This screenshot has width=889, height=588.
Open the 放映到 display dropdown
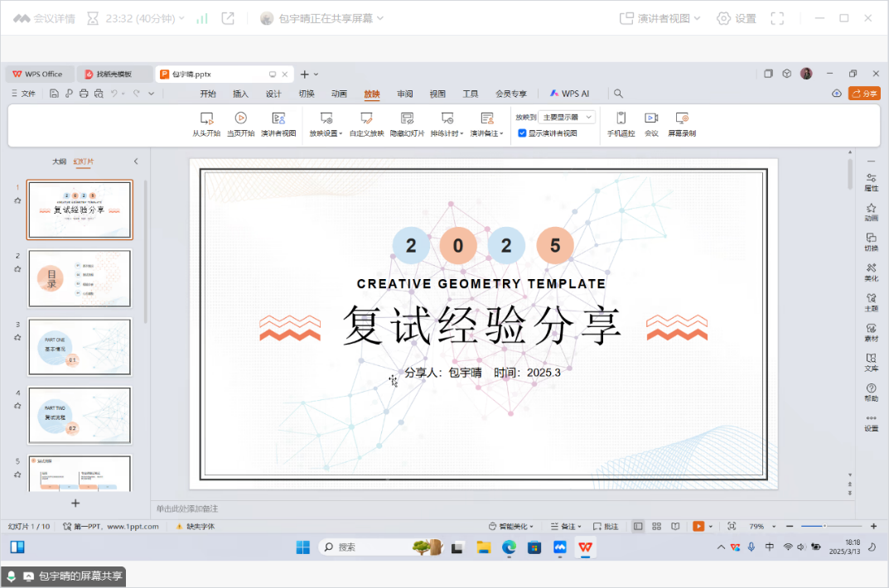click(x=568, y=117)
